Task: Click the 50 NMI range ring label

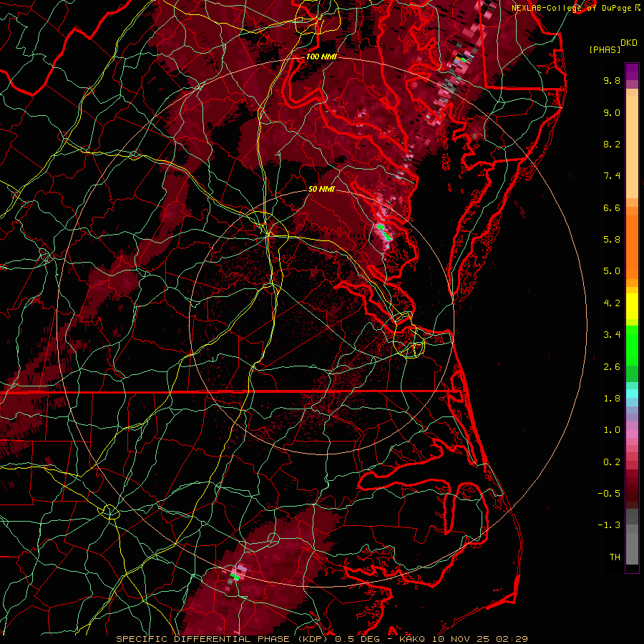Action: pyautogui.click(x=321, y=189)
